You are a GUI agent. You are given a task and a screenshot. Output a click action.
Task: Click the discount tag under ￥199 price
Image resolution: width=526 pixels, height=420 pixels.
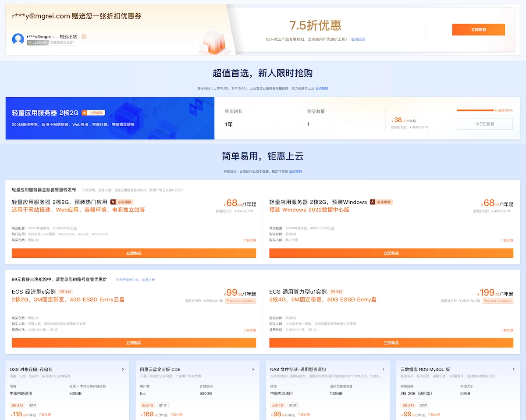click(x=498, y=301)
